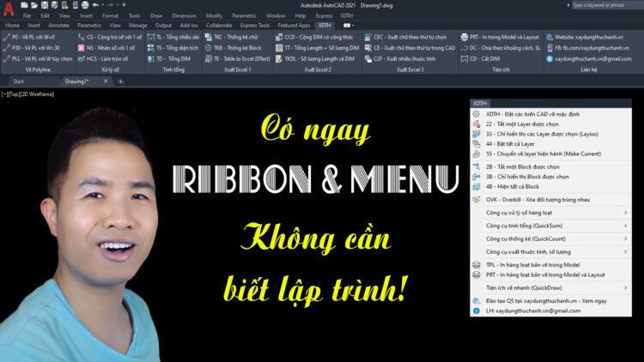Click the Save icon in quick access toolbar
The height and width of the screenshot is (362, 644).
45,5
